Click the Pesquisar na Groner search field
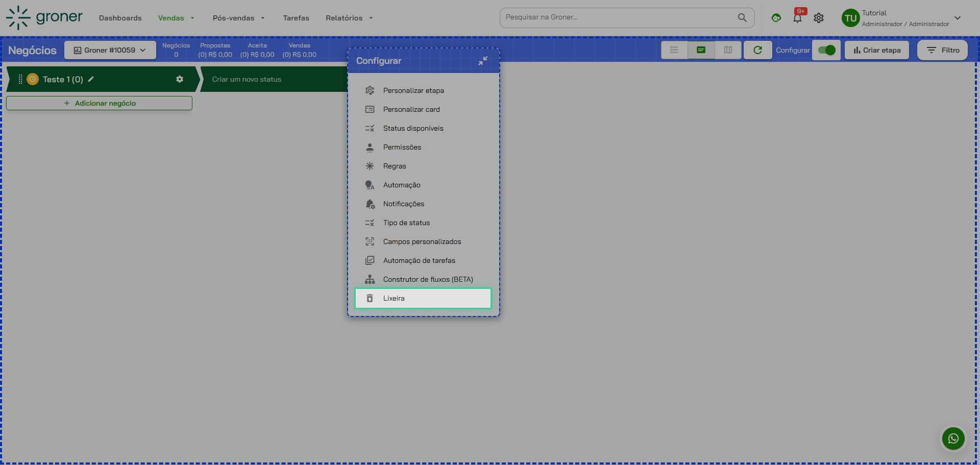The width and height of the screenshot is (980, 465). pyautogui.click(x=619, y=17)
